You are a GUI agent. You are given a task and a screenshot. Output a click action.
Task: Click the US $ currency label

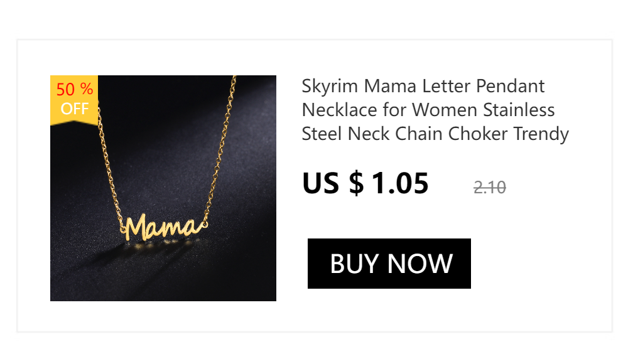(x=333, y=183)
